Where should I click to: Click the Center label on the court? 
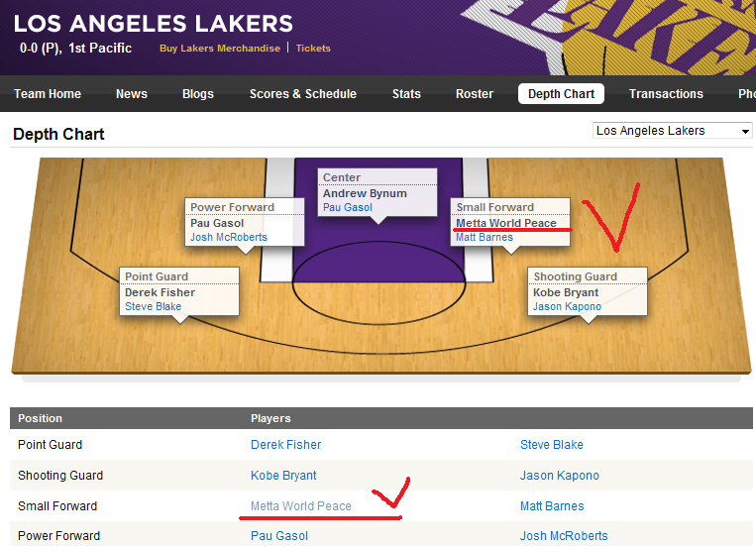click(x=342, y=177)
